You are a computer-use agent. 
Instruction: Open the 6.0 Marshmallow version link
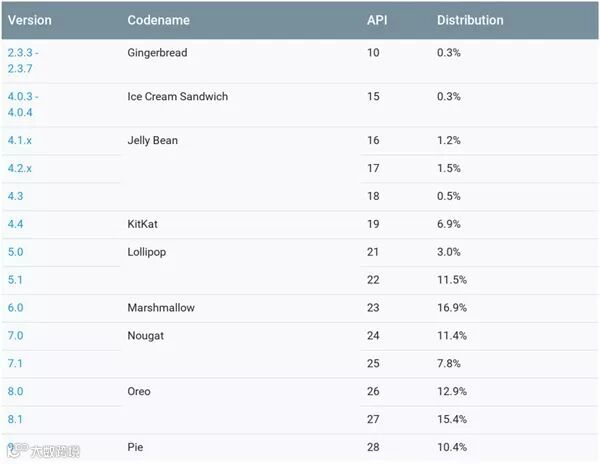[x=15, y=308]
